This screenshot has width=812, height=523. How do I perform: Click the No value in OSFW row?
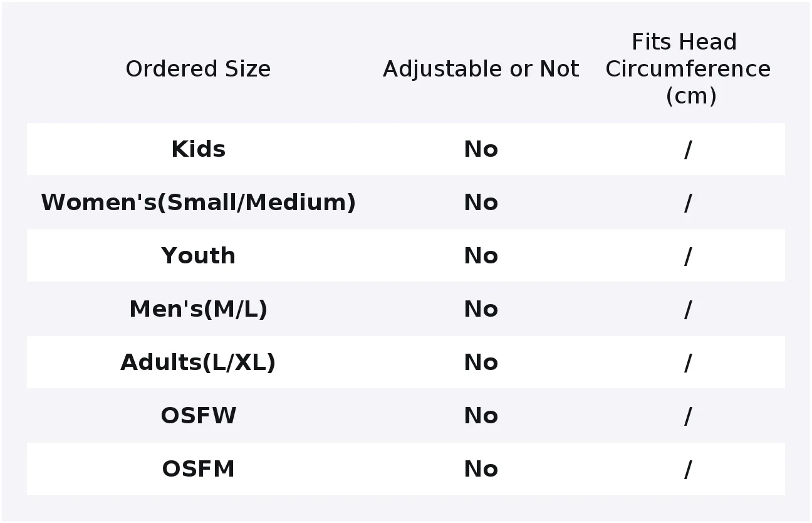coord(481,416)
